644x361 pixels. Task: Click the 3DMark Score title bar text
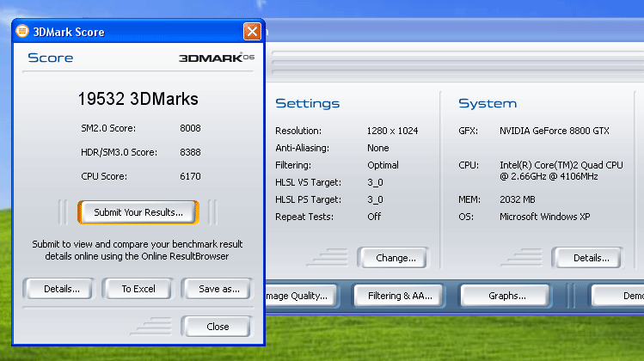pos(69,32)
